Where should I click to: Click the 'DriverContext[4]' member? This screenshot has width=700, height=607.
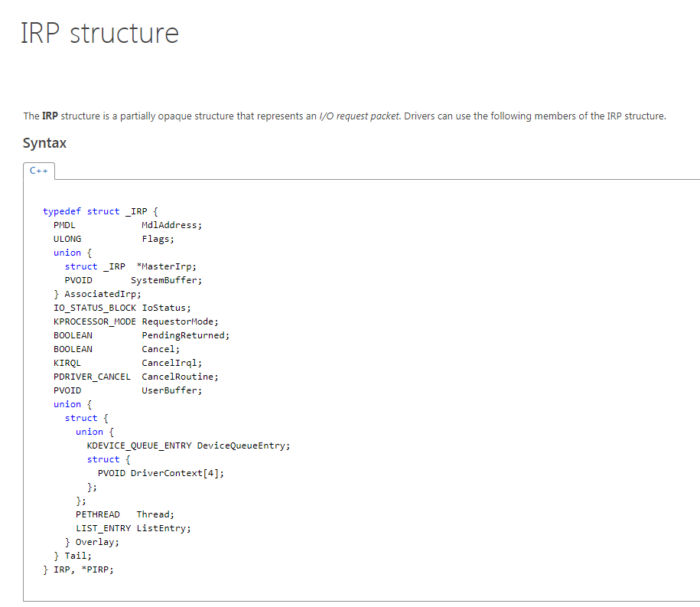click(177, 473)
